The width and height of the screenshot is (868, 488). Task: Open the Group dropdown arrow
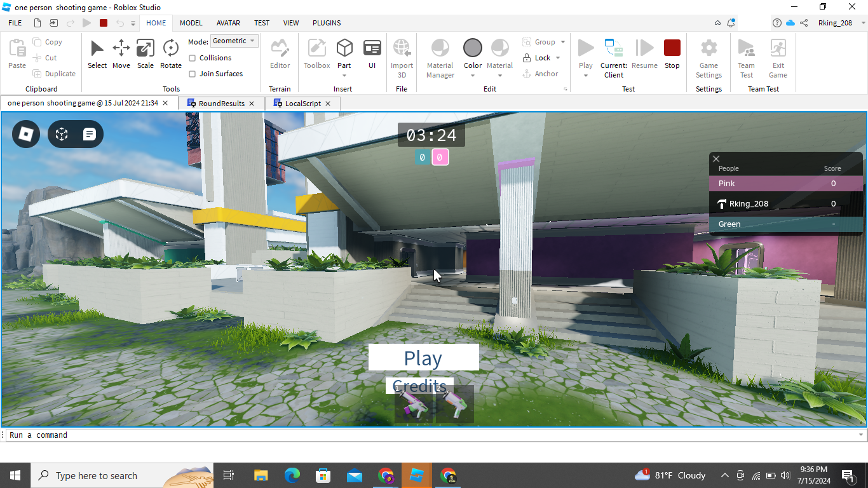point(562,42)
